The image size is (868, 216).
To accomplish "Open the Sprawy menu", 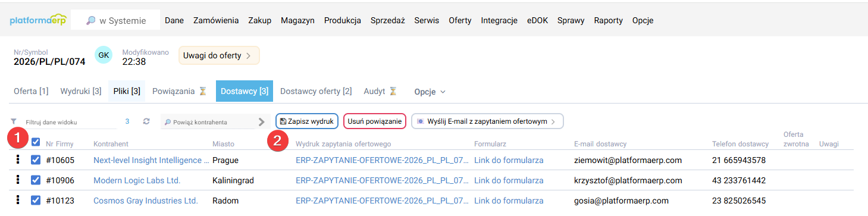I will 571,20.
